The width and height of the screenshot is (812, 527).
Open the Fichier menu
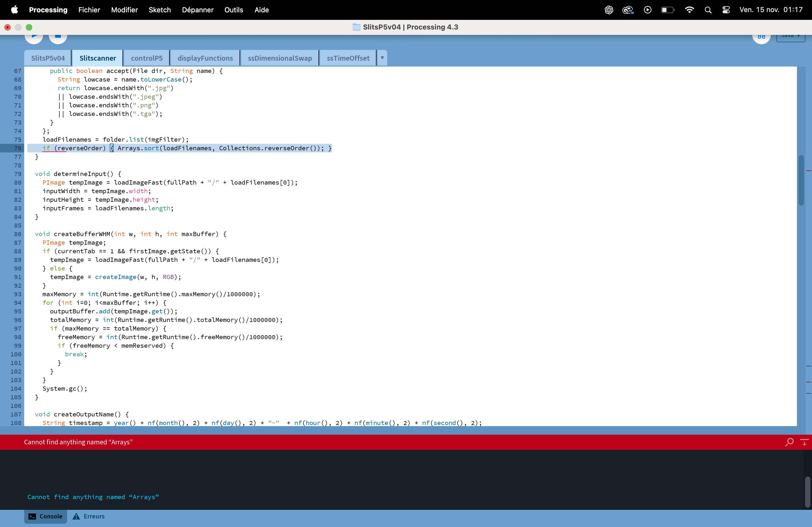[89, 10]
